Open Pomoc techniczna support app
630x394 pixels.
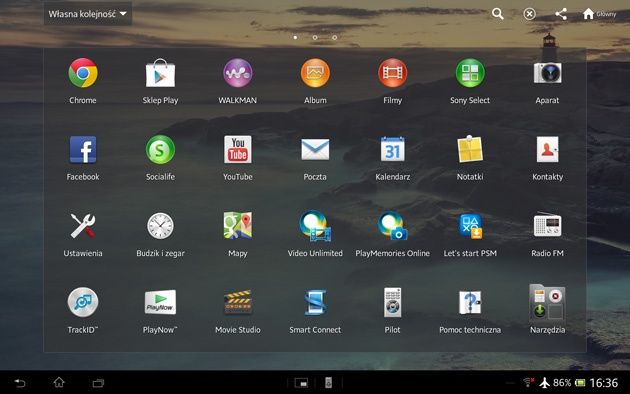470,302
